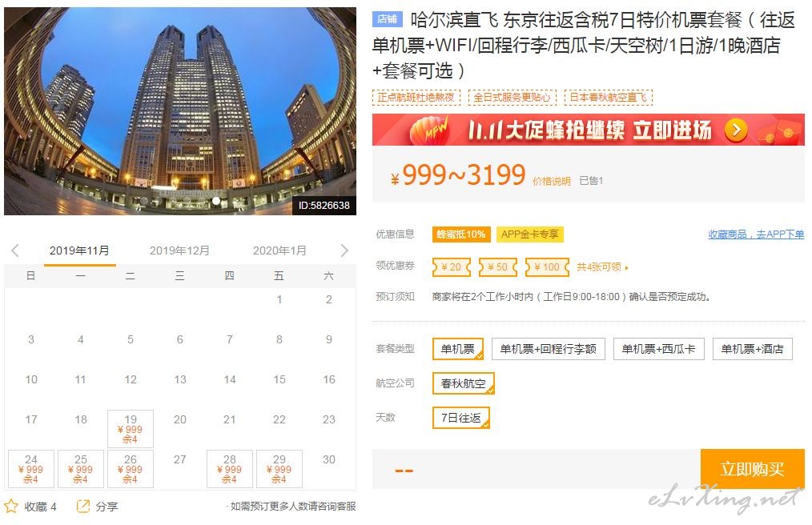Open 收藏商品，去APP下单 link
The height and width of the screenshot is (525, 812).
756,234
